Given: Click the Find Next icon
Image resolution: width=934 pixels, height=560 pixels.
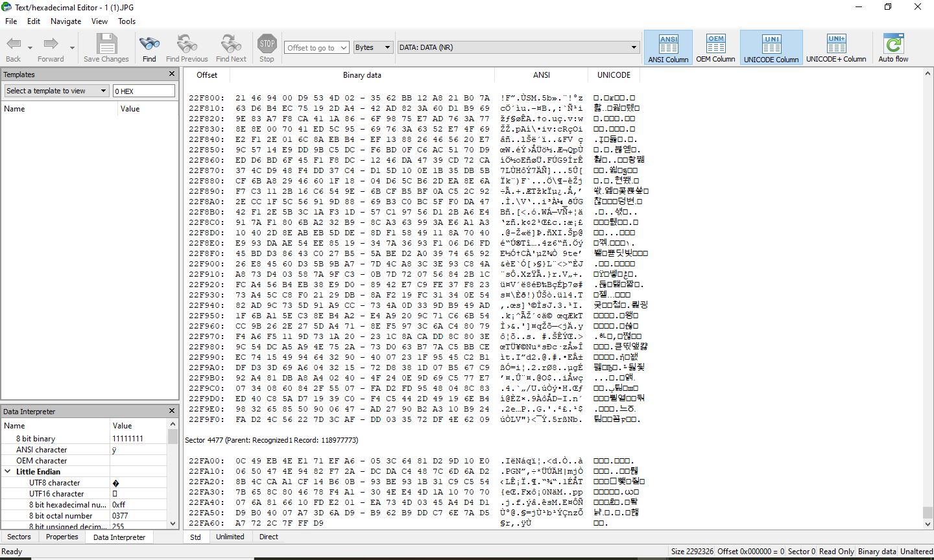Looking at the screenshot, I should pyautogui.click(x=231, y=43).
